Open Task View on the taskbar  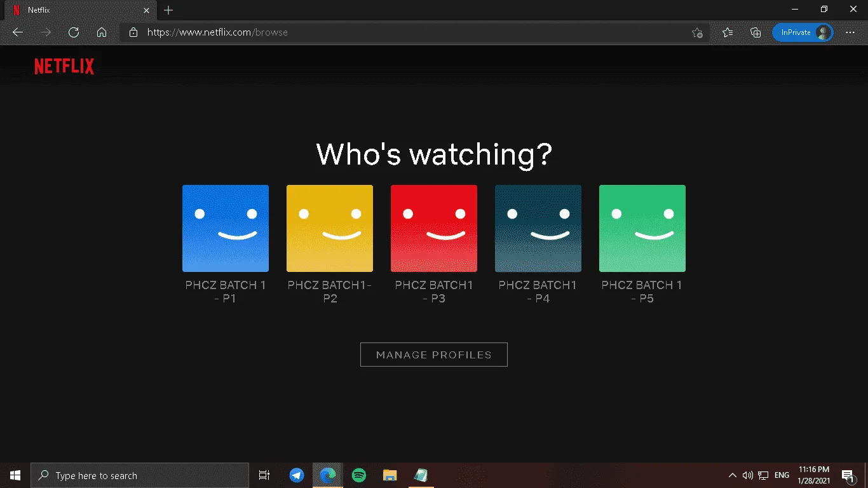264,475
